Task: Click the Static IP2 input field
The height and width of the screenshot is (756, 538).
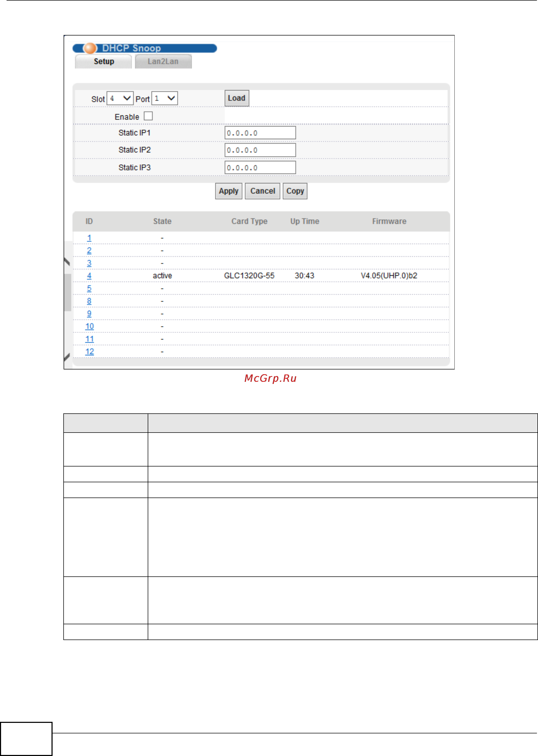Action: (x=260, y=150)
